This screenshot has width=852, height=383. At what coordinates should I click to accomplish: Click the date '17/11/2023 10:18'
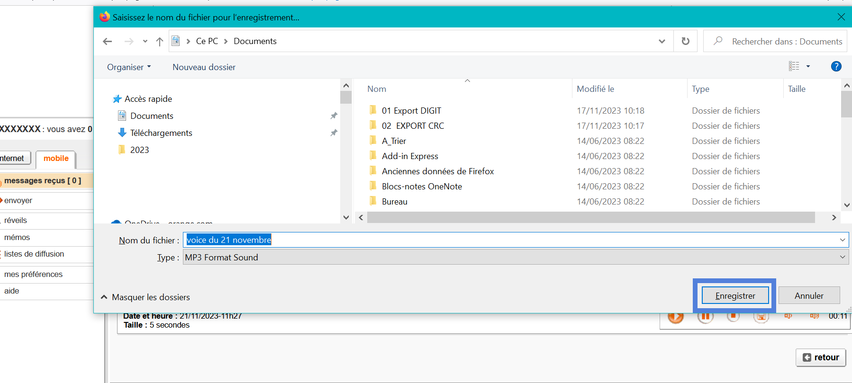click(x=610, y=110)
